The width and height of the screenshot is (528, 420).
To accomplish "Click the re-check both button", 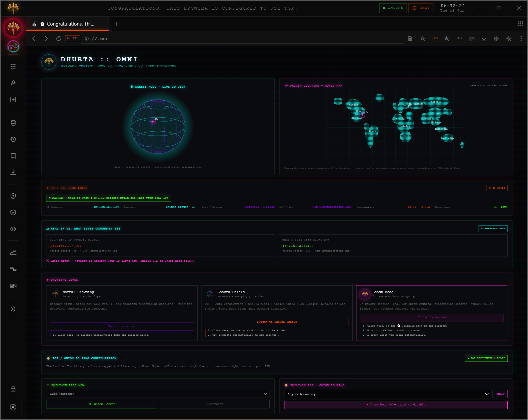I will (493, 229).
